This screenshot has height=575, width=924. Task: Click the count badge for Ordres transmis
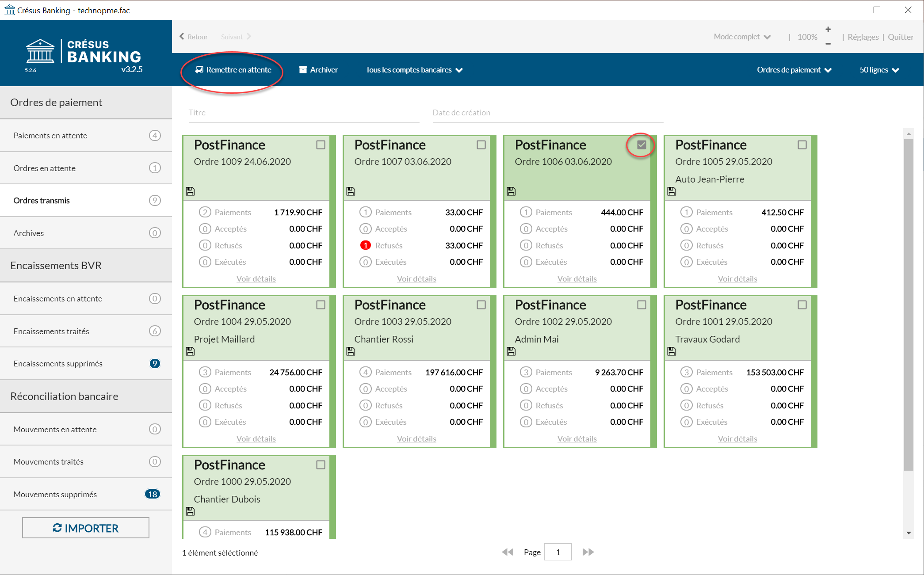pos(155,200)
